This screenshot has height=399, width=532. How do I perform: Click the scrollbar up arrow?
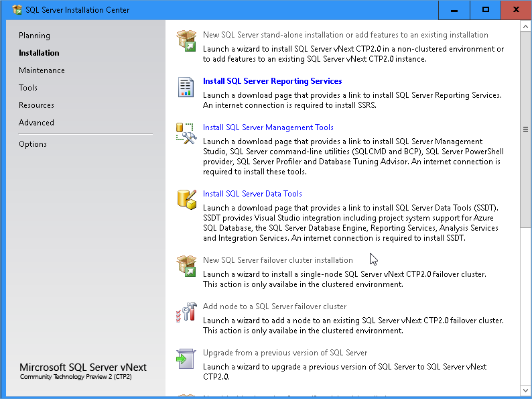[525, 26]
